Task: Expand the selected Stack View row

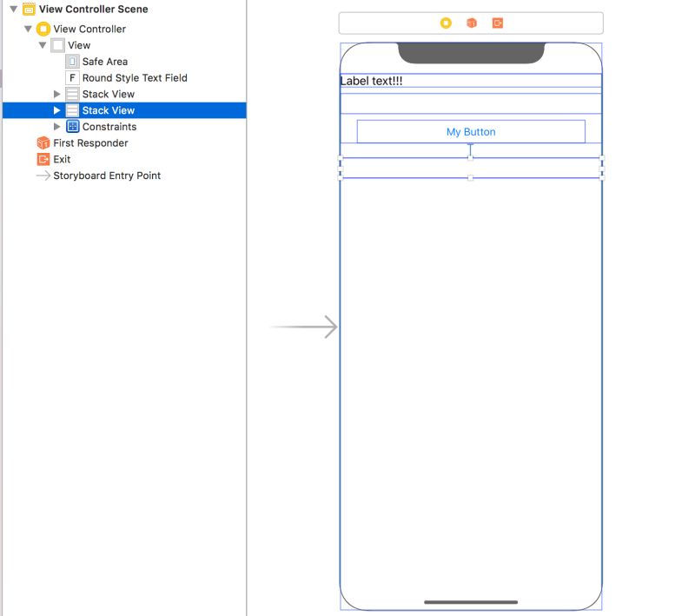Action: coord(57,110)
